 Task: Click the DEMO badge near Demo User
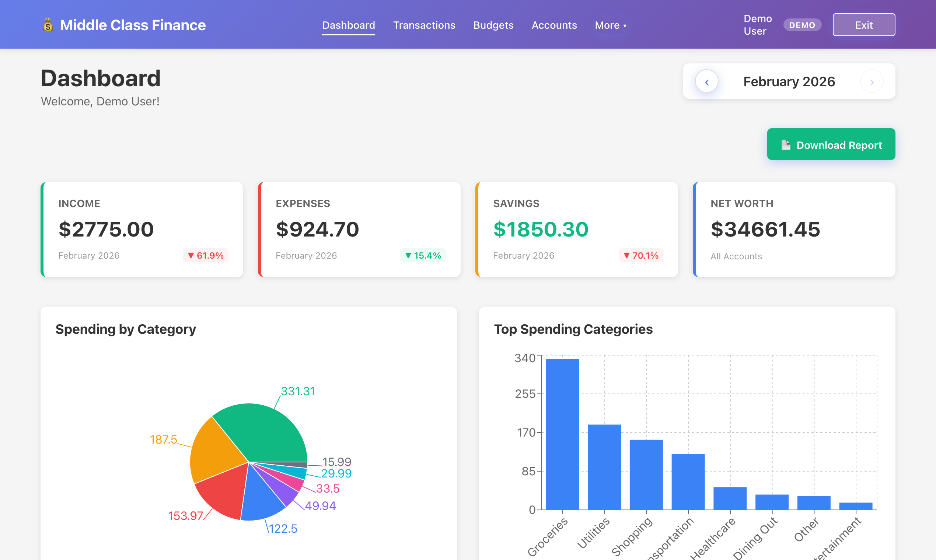pos(802,25)
